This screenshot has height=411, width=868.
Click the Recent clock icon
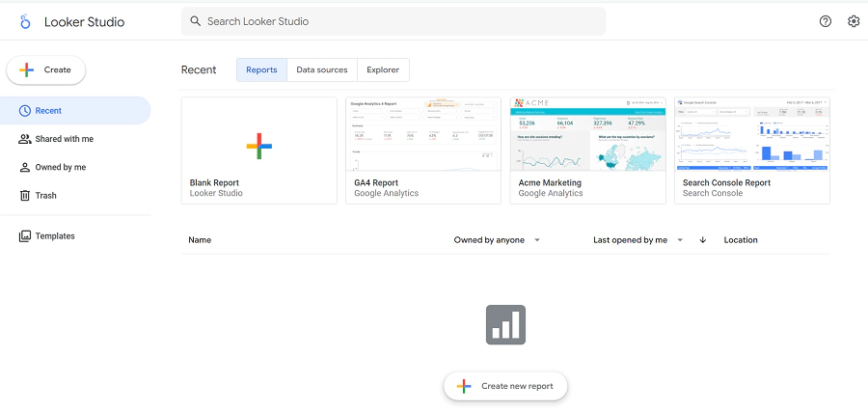click(x=24, y=111)
